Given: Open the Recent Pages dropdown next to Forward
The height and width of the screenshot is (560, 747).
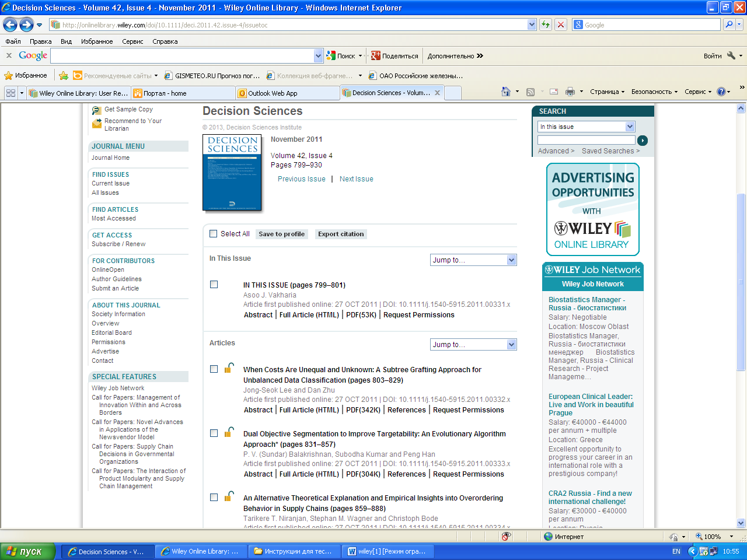Looking at the screenshot, I should click(39, 24).
